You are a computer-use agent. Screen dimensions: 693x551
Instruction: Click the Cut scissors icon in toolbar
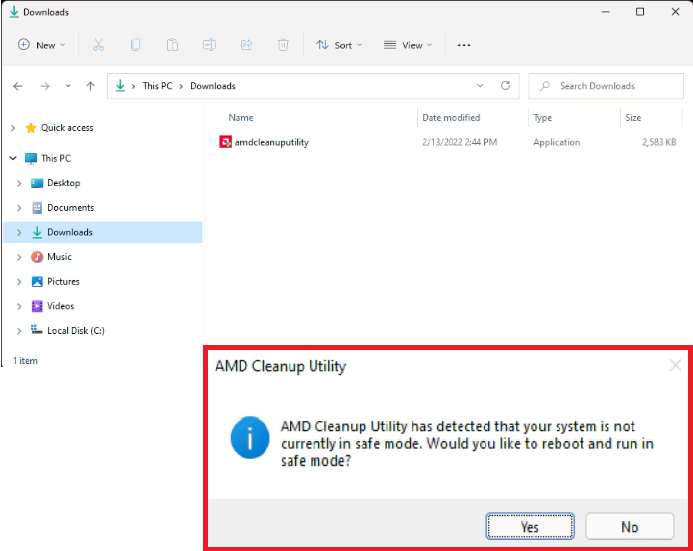point(98,45)
